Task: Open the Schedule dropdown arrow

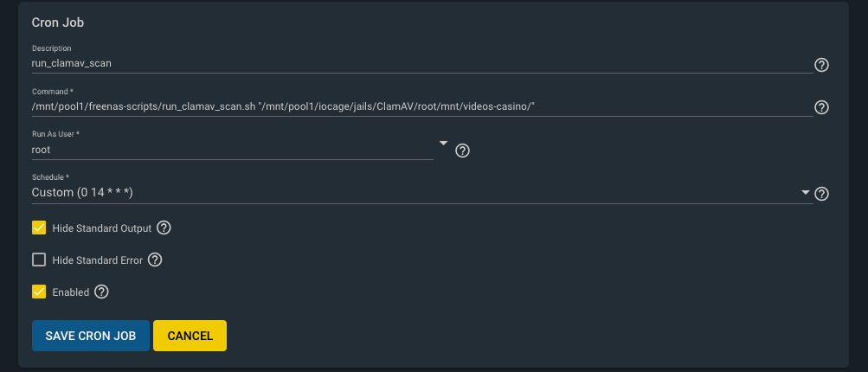Action: [806, 193]
